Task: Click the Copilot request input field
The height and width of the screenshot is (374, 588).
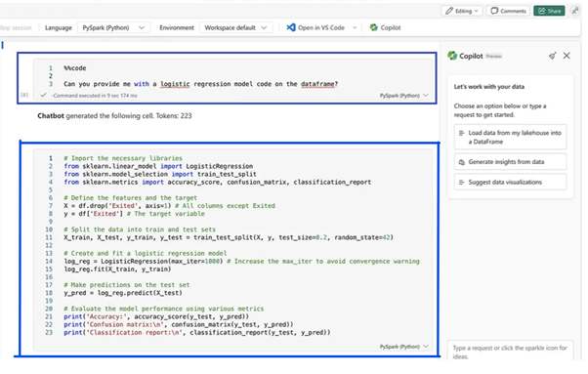Action: click(511, 352)
